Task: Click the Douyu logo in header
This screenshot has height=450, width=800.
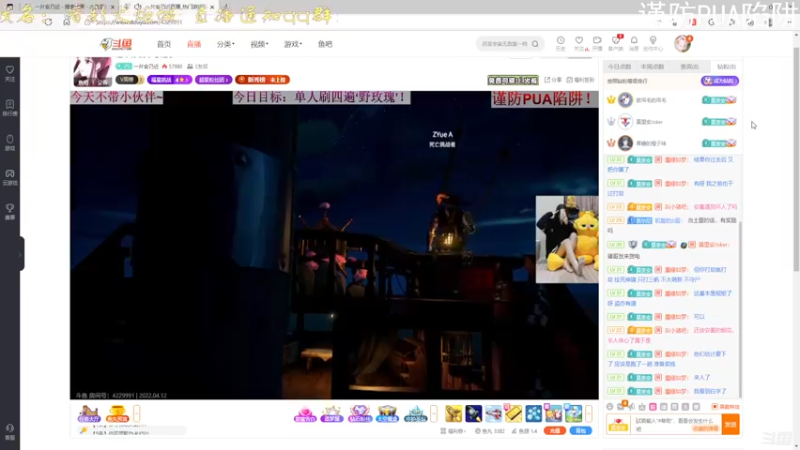Action: tap(116, 44)
